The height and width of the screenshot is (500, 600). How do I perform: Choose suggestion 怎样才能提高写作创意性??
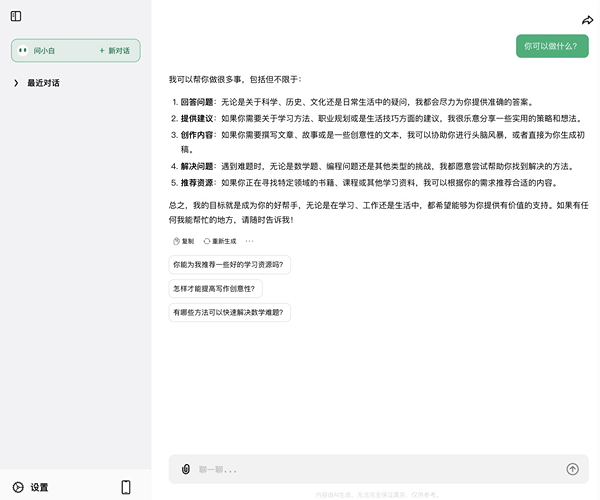coord(214,288)
